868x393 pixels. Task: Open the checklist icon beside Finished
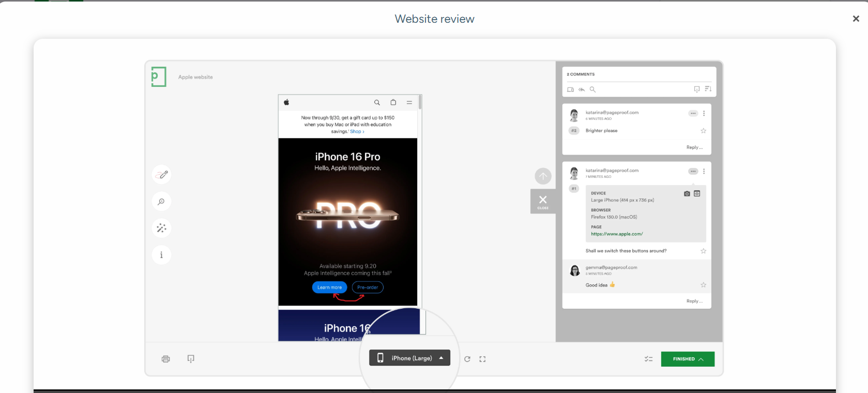pyautogui.click(x=648, y=359)
